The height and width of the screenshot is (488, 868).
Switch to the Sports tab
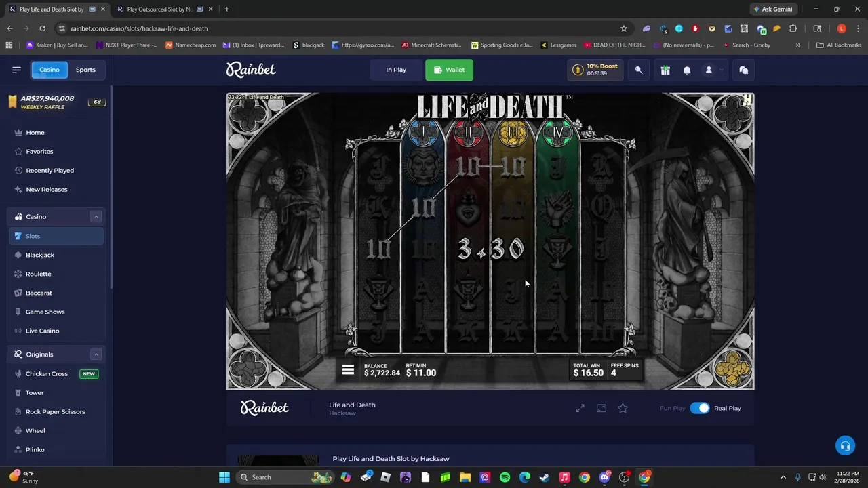85,70
